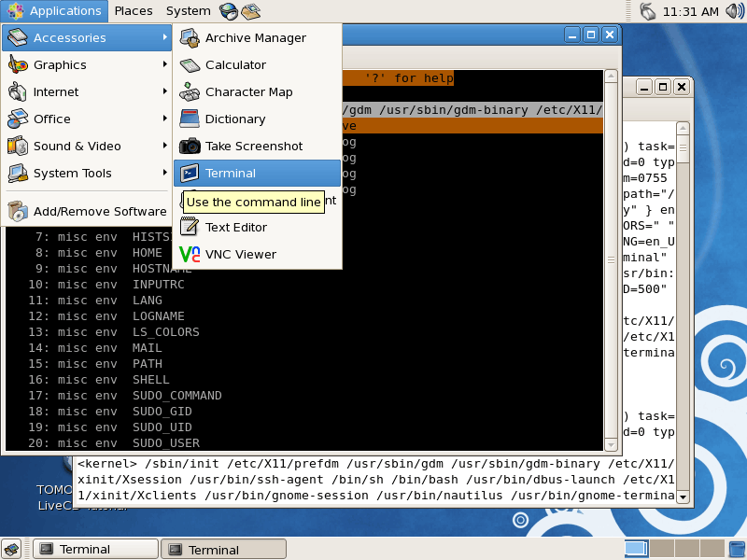Open the System menu
The width and height of the screenshot is (747, 560).
click(x=189, y=11)
